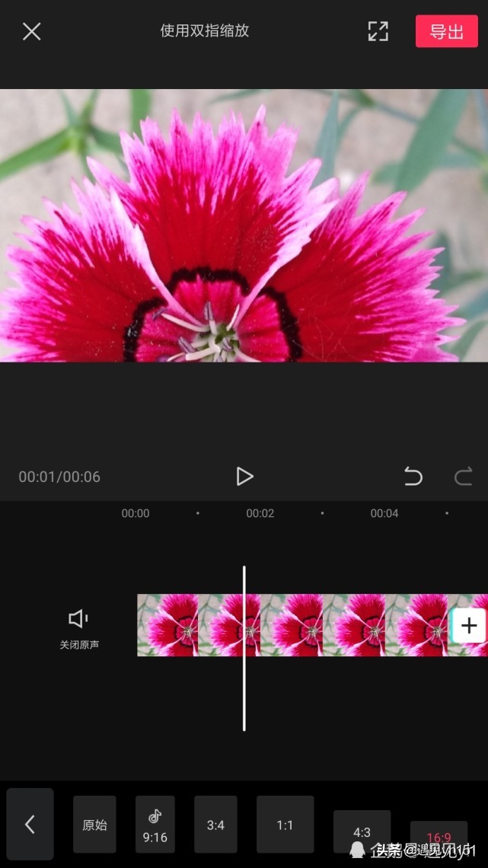Undo the last edit
The image size is (488, 868).
(413, 476)
